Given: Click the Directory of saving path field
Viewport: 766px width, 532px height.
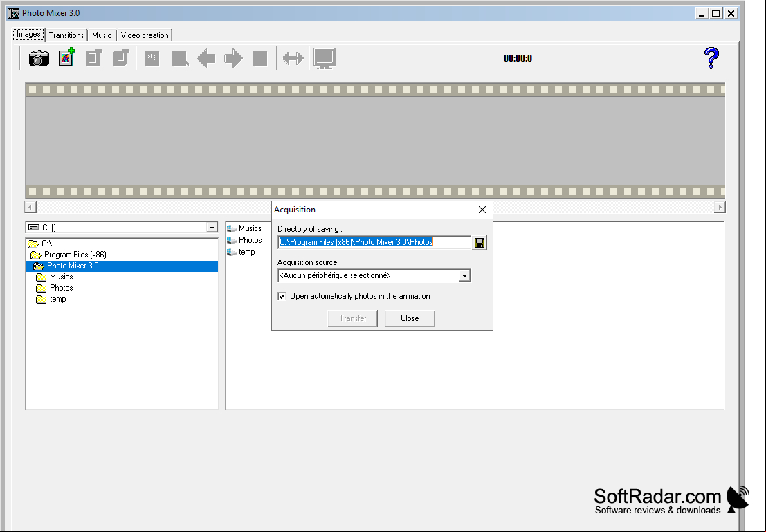Looking at the screenshot, I should coord(374,242).
